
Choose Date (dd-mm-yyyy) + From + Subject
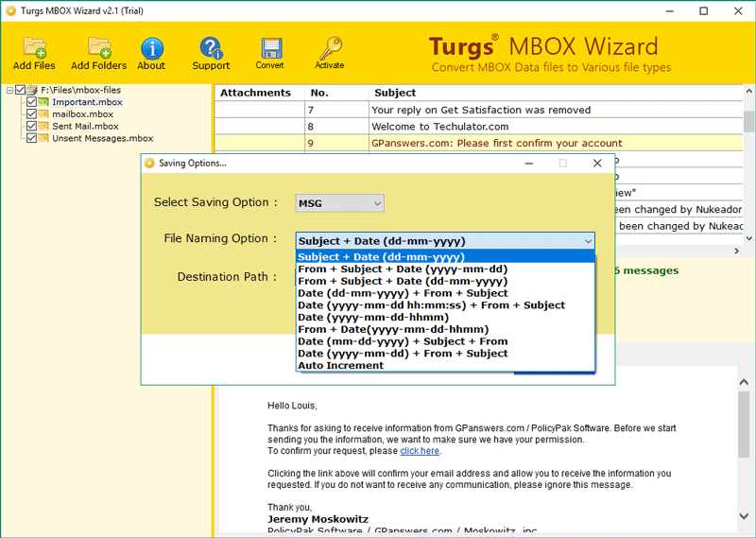click(445, 293)
